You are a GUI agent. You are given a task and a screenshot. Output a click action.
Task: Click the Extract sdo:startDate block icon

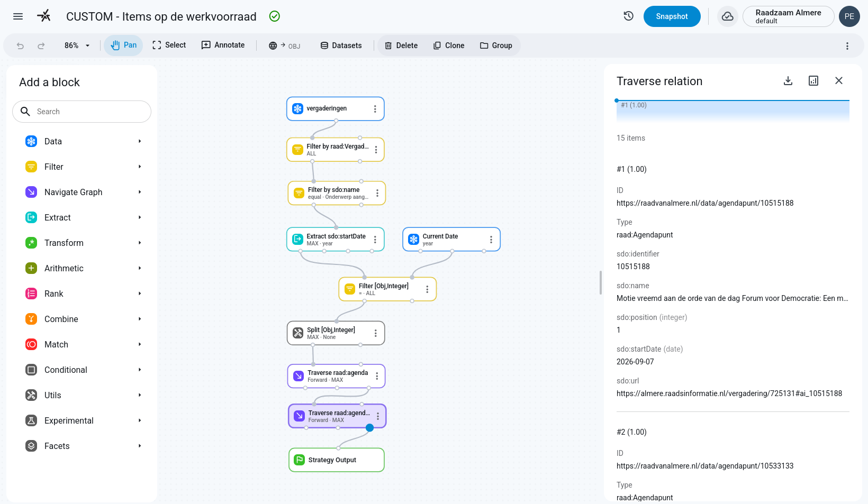tap(298, 239)
